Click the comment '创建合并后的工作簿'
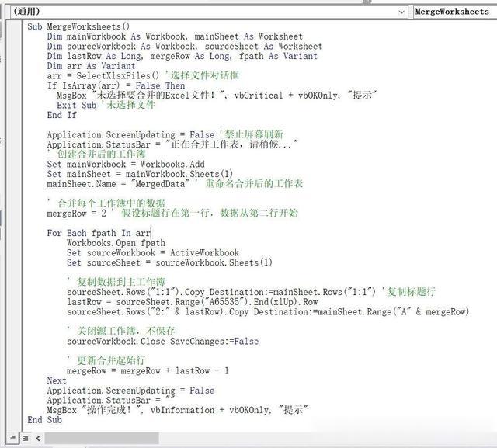497x448 pixels. (x=101, y=155)
